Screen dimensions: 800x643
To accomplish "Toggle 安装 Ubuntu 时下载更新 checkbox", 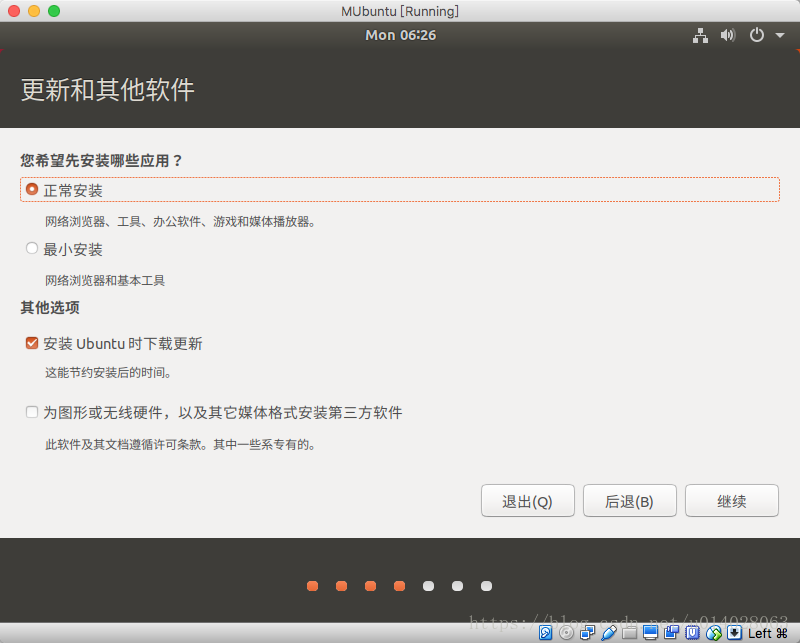I will (32, 343).
